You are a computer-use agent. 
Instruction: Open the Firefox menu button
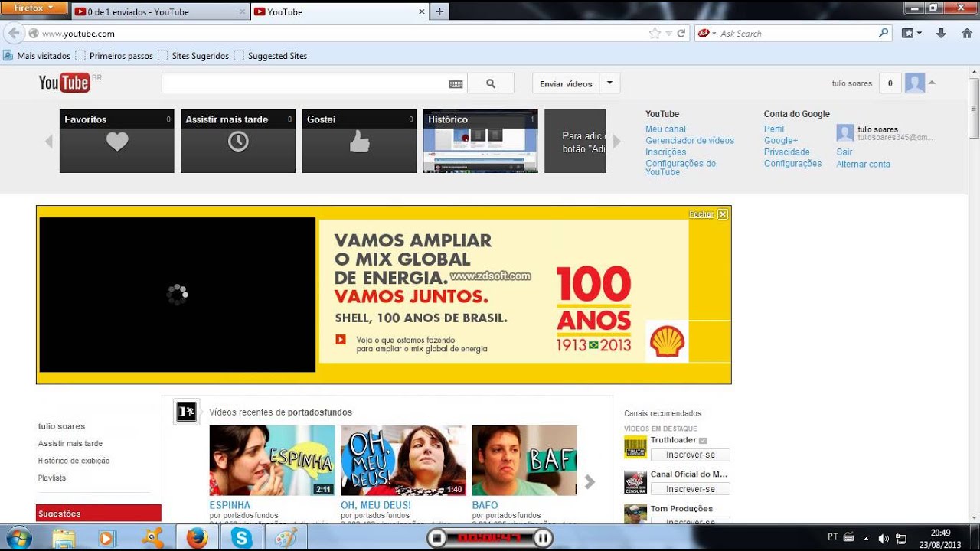click(x=34, y=8)
